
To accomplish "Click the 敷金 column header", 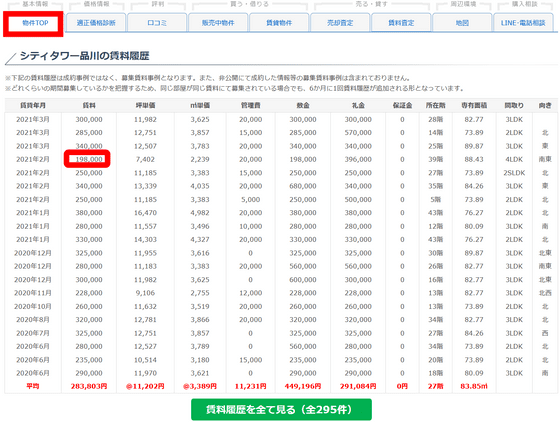I will click(303, 106).
